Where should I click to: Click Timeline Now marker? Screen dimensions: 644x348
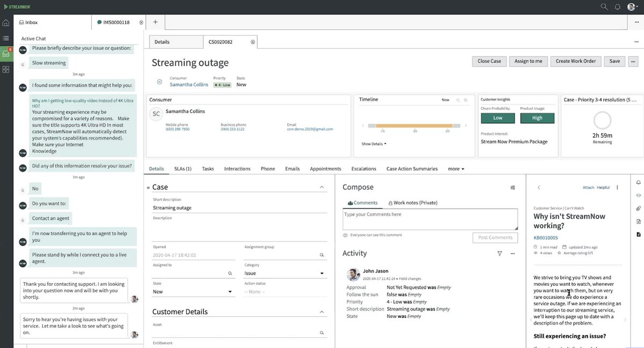pyautogui.click(x=445, y=100)
